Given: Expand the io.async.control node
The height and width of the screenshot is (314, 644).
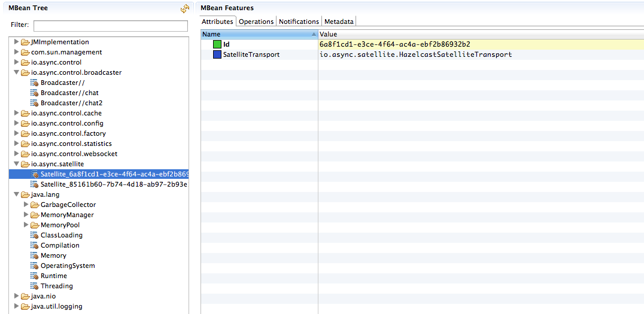Looking at the screenshot, I should click(x=16, y=62).
